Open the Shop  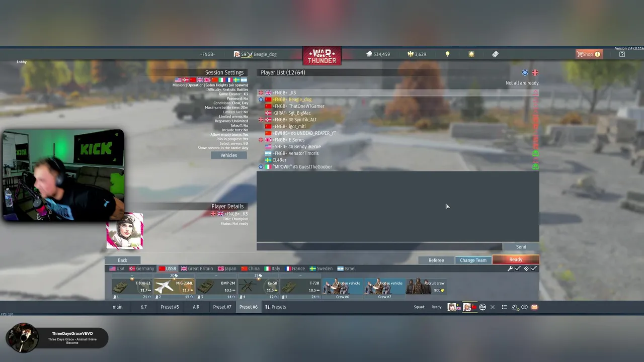pyautogui.click(x=588, y=54)
